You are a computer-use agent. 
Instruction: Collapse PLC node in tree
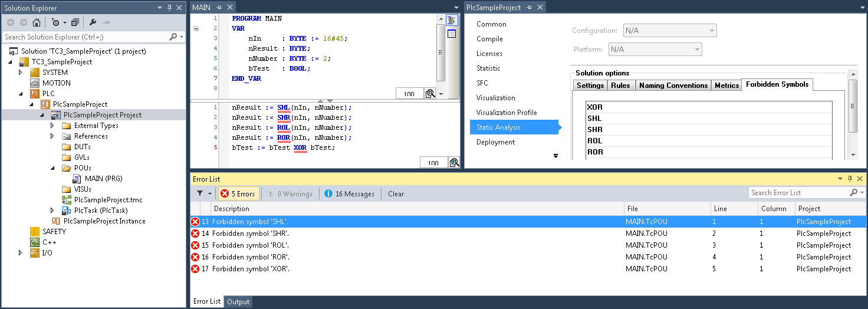[20, 94]
